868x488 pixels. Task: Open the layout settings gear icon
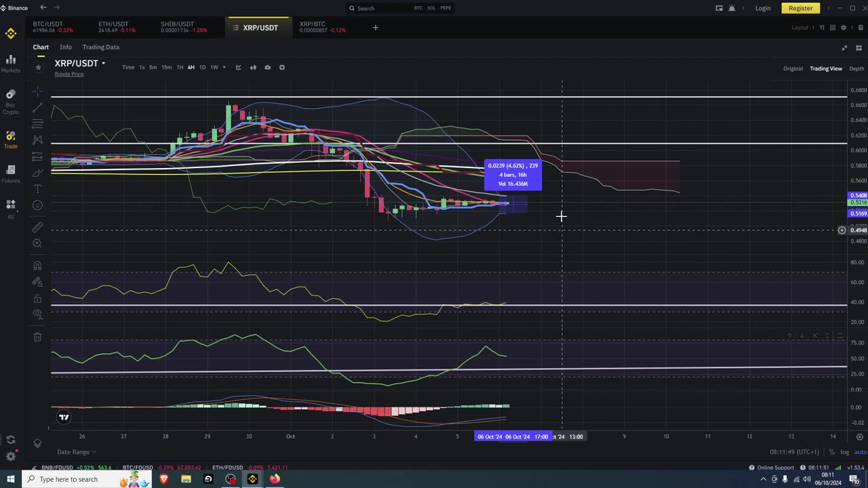tap(844, 28)
